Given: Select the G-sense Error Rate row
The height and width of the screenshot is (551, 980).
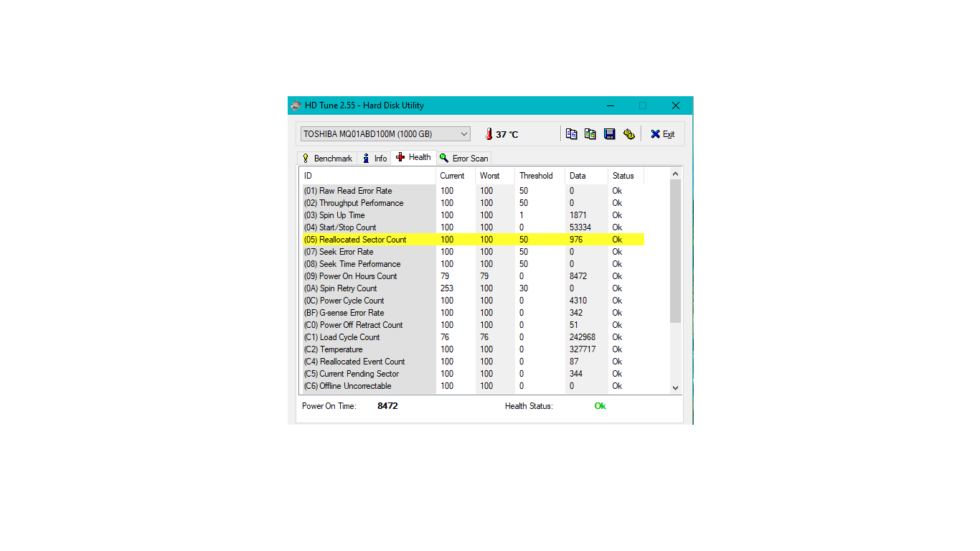Looking at the screenshot, I should (x=472, y=313).
